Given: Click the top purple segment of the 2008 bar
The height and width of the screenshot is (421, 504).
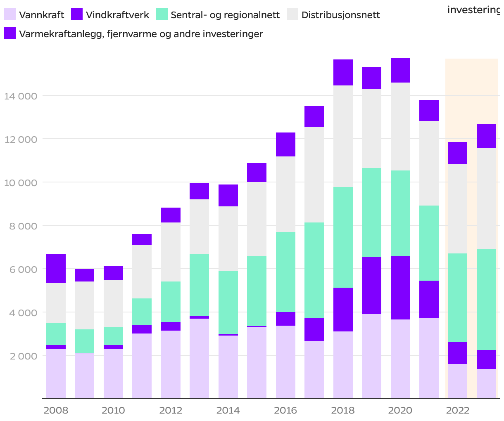Looking at the screenshot, I should click(x=56, y=268).
